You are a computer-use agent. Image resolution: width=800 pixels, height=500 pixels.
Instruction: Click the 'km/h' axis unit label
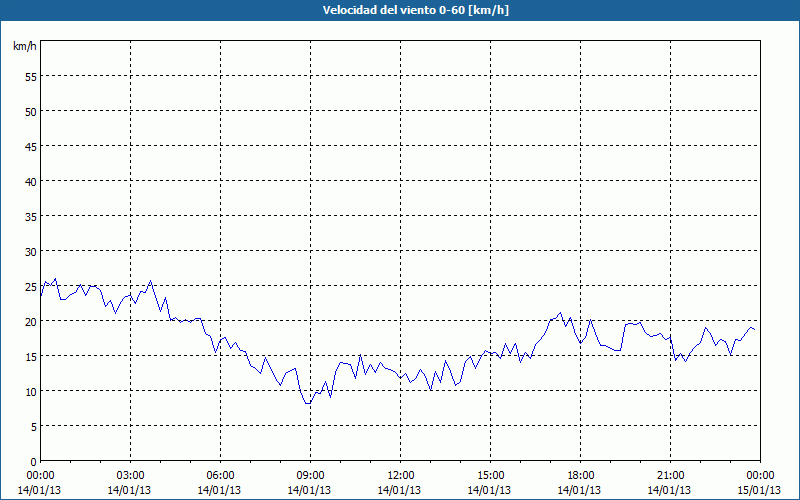click(x=24, y=46)
